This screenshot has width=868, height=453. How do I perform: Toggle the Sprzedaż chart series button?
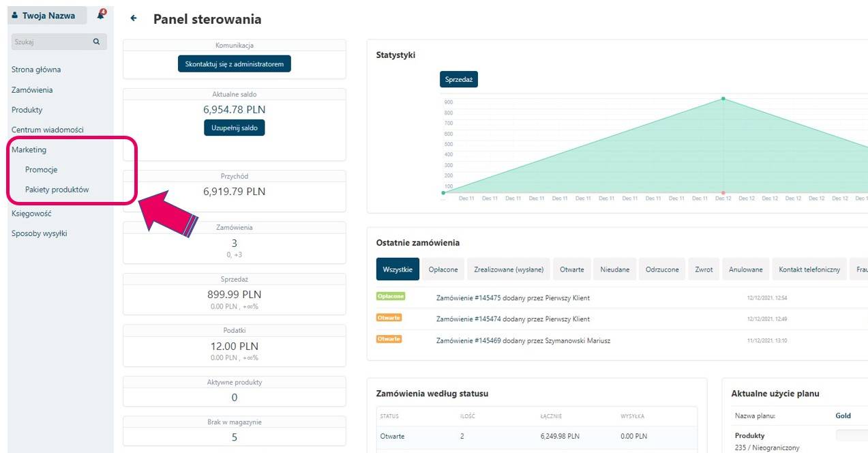(x=459, y=80)
